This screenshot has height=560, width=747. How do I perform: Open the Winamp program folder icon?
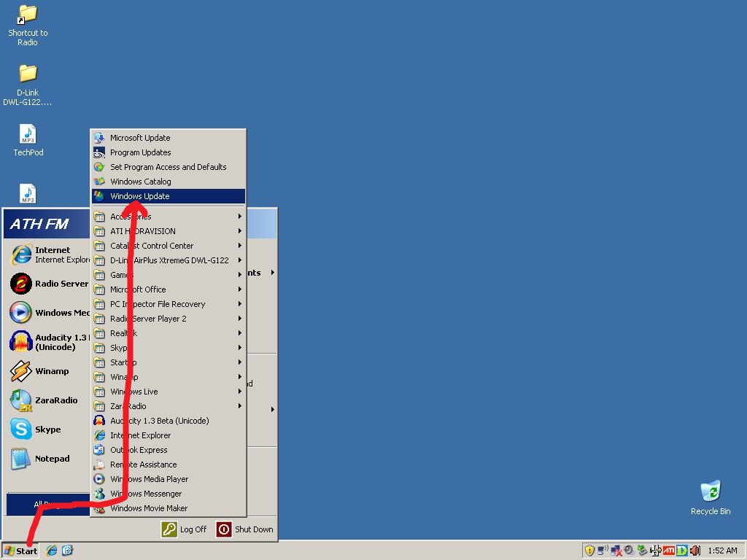click(99, 377)
